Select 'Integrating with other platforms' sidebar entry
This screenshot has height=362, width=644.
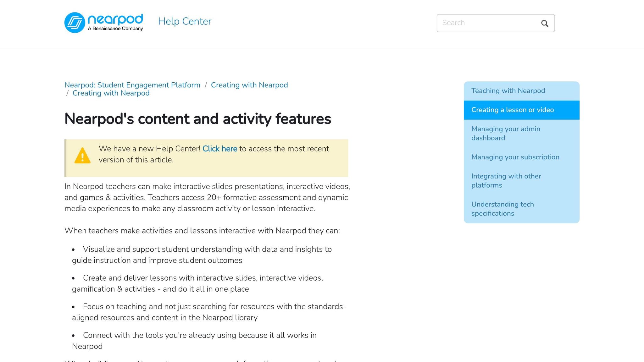pos(506,181)
